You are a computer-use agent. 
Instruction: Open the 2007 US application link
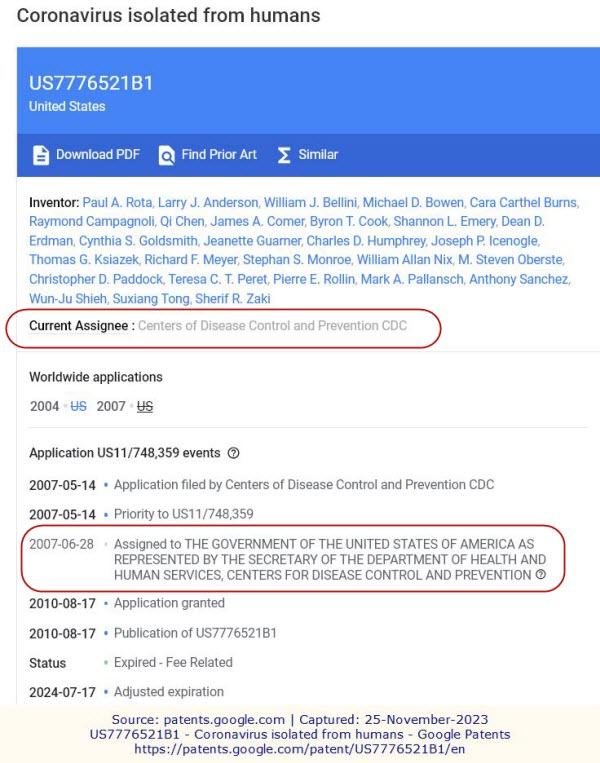coord(145,406)
